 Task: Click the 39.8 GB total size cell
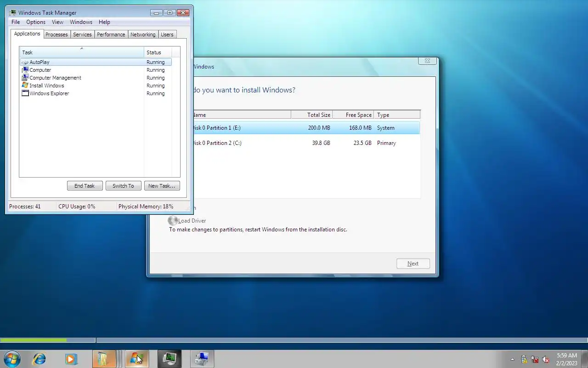pos(321,143)
